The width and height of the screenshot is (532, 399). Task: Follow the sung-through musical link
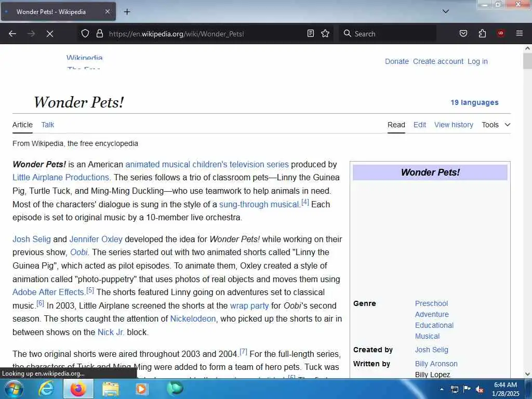point(259,205)
